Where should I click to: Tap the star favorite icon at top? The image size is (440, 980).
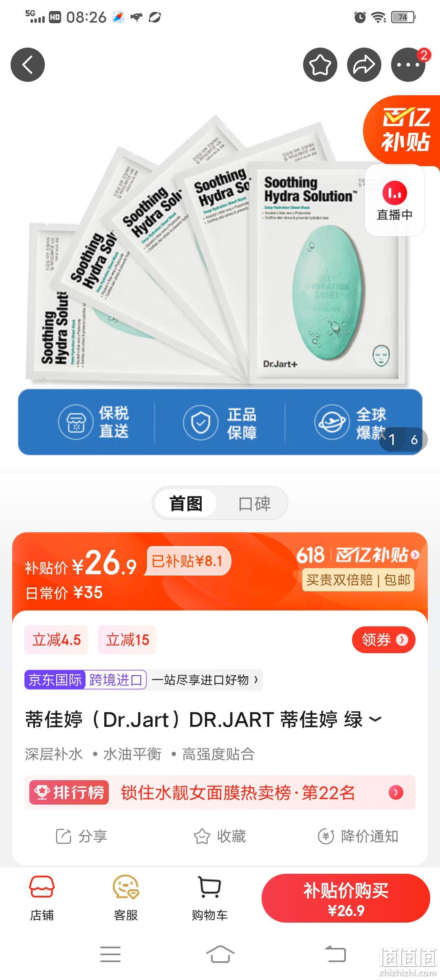point(320,65)
